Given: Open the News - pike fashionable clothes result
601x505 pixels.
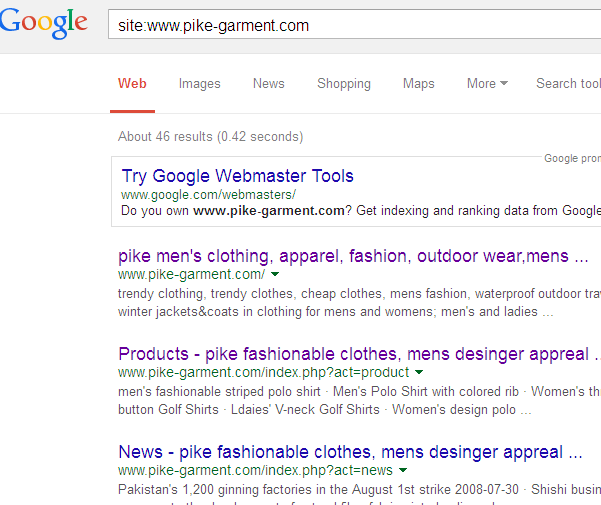Looking at the screenshot, I should pyautogui.click(x=350, y=452).
